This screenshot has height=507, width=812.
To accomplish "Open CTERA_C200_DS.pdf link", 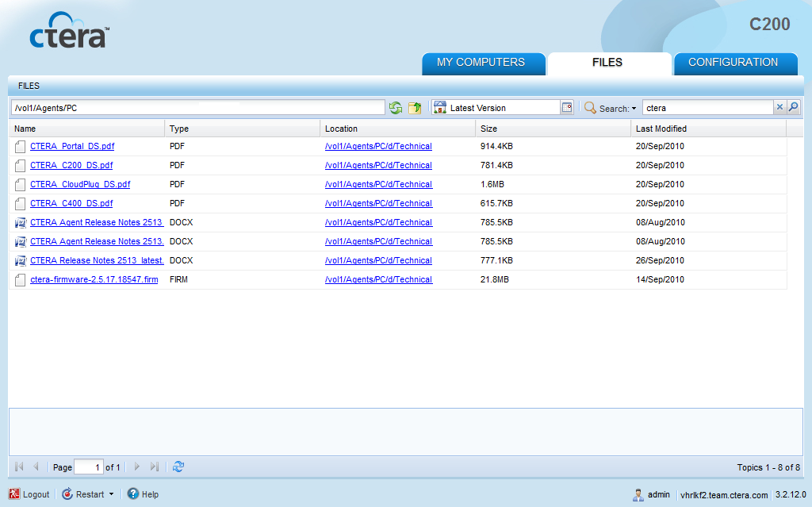I will (71, 165).
